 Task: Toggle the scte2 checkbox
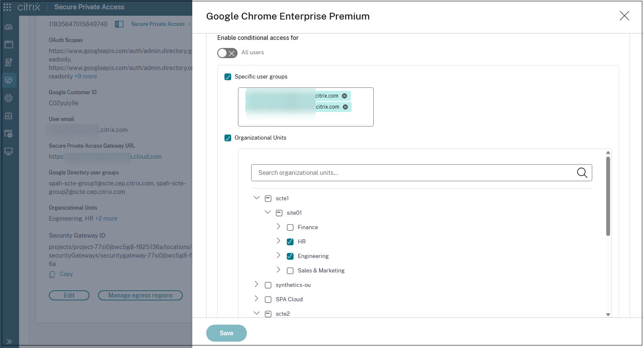tap(268, 314)
